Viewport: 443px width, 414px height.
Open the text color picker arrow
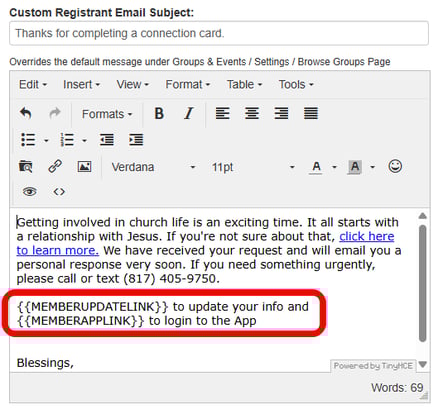pyautogui.click(x=334, y=167)
